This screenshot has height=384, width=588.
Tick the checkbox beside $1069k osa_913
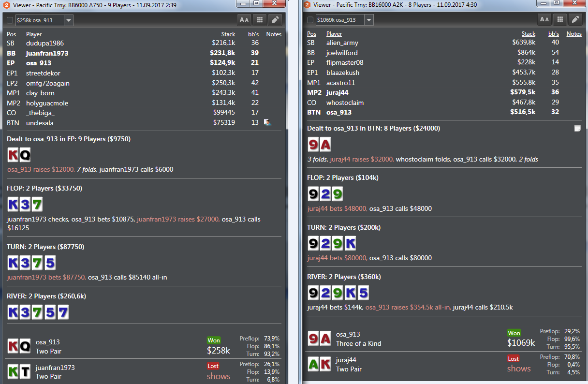[x=310, y=20]
